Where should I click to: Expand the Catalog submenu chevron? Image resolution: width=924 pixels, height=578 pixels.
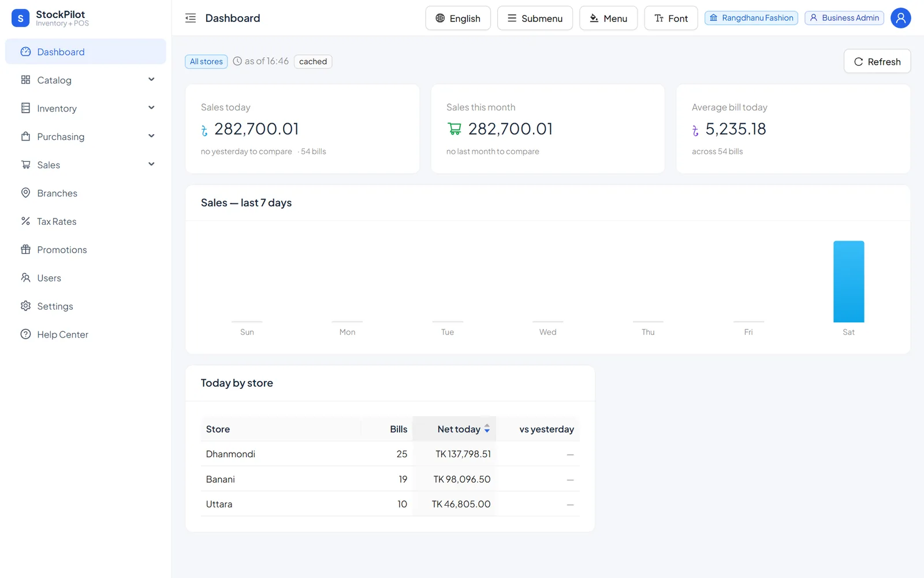coord(151,80)
